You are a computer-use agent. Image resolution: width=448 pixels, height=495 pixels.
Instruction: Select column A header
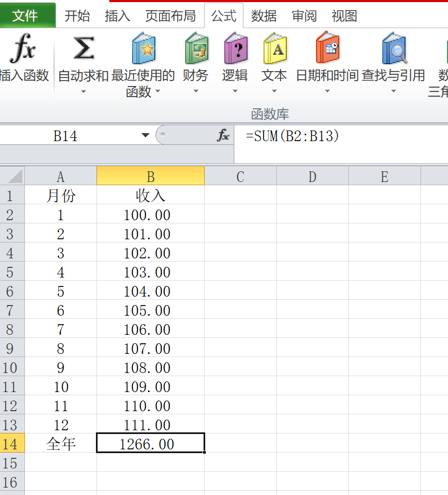click(x=60, y=176)
